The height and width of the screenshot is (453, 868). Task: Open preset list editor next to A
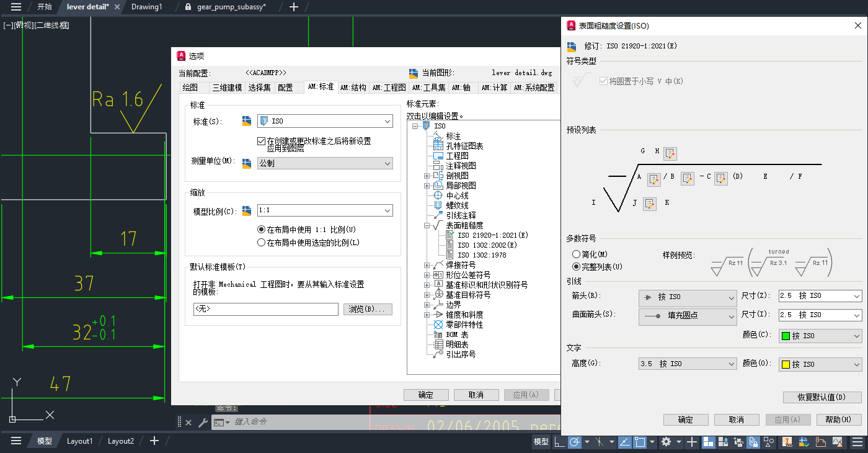[x=653, y=179]
